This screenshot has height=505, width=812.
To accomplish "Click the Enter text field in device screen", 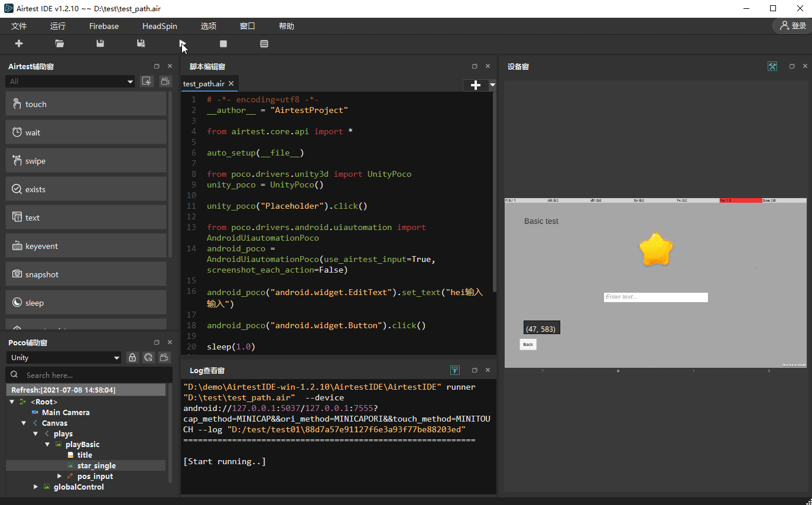I will 655,297.
